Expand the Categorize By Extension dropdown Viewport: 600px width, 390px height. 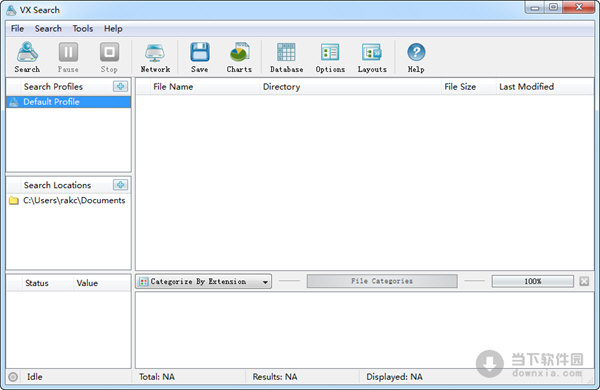coord(204,282)
